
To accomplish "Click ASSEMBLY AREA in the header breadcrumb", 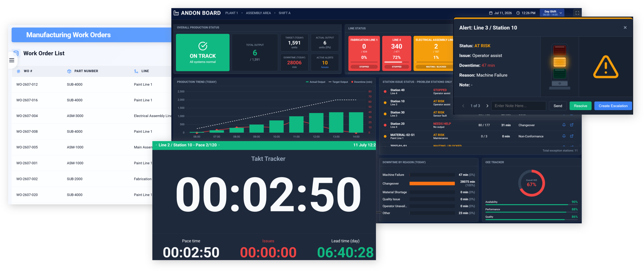I will 258,13.
